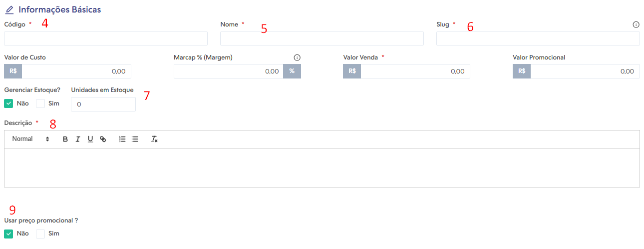Image resolution: width=644 pixels, height=249 pixels.
Task: Focus the Nome text field
Action: point(322,38)
